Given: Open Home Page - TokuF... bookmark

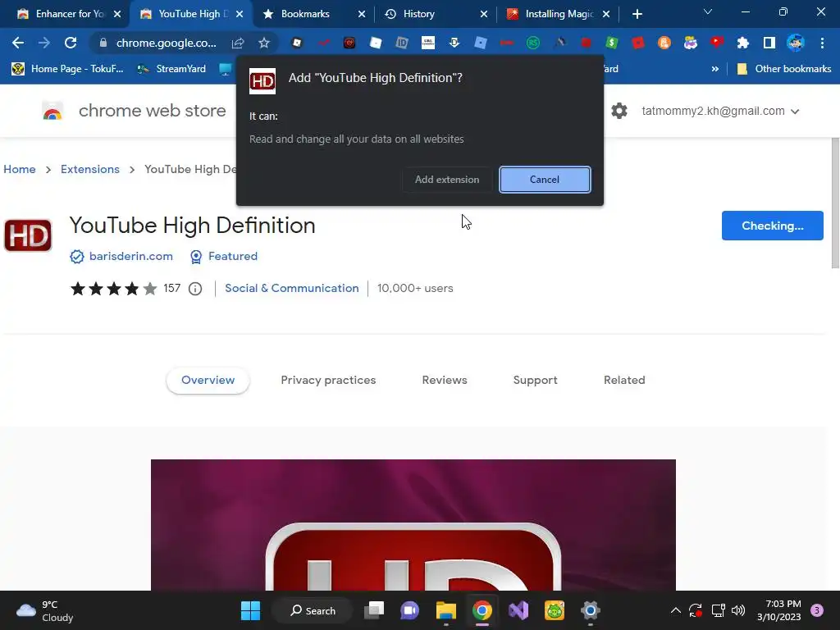Looking at the screenshot, I should (x=68, y=69).
